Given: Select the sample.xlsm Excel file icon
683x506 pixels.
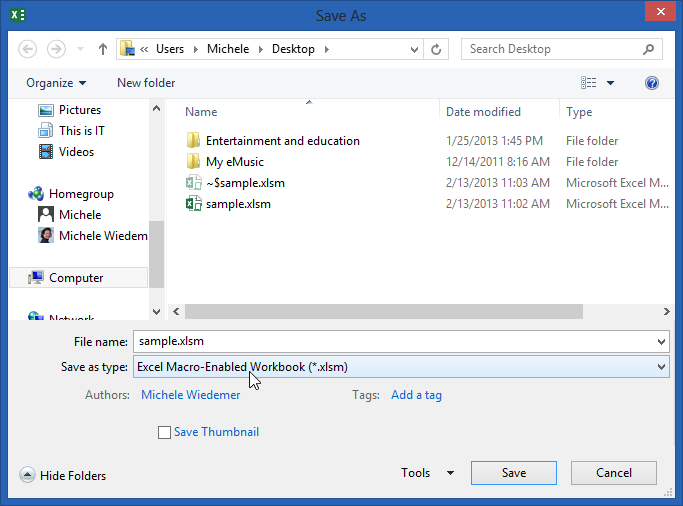Looking at the screenshot, I should click(194, 204).
